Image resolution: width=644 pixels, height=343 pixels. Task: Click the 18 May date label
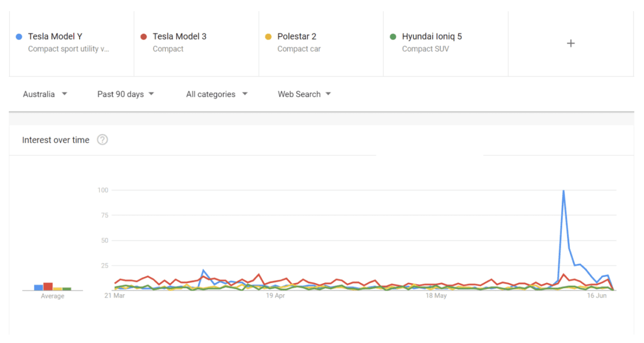(436, 296)
